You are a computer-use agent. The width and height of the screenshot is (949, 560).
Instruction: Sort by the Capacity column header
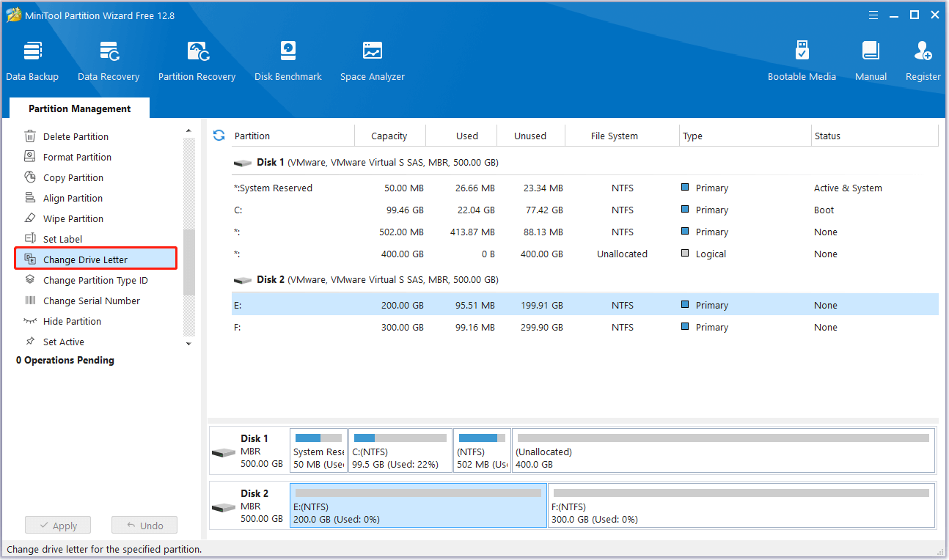coord(389,136)
